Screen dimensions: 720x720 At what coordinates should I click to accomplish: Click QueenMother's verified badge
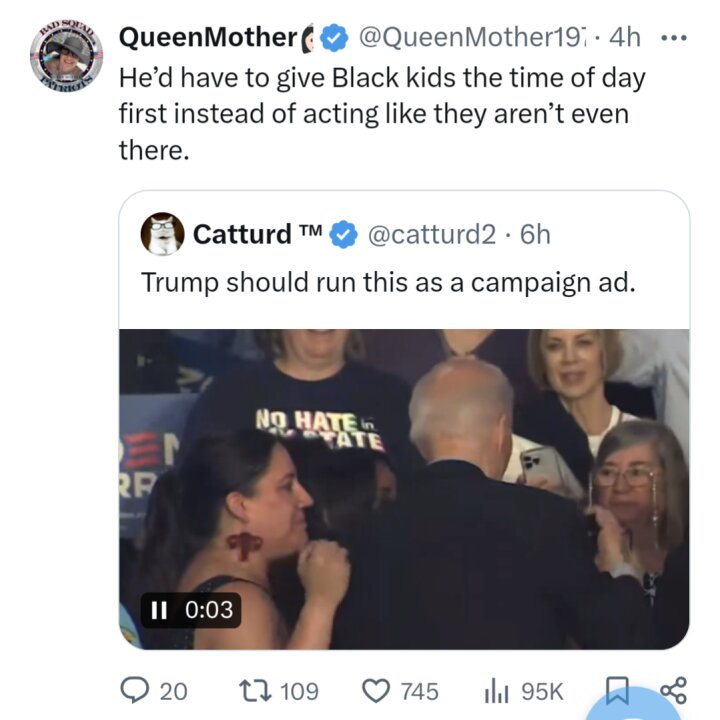pos(334,38)
